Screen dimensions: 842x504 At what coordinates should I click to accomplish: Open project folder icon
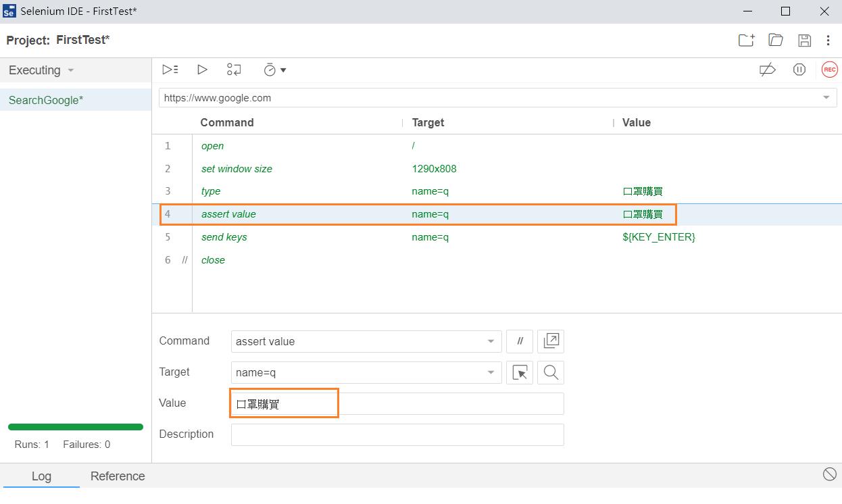776,40
